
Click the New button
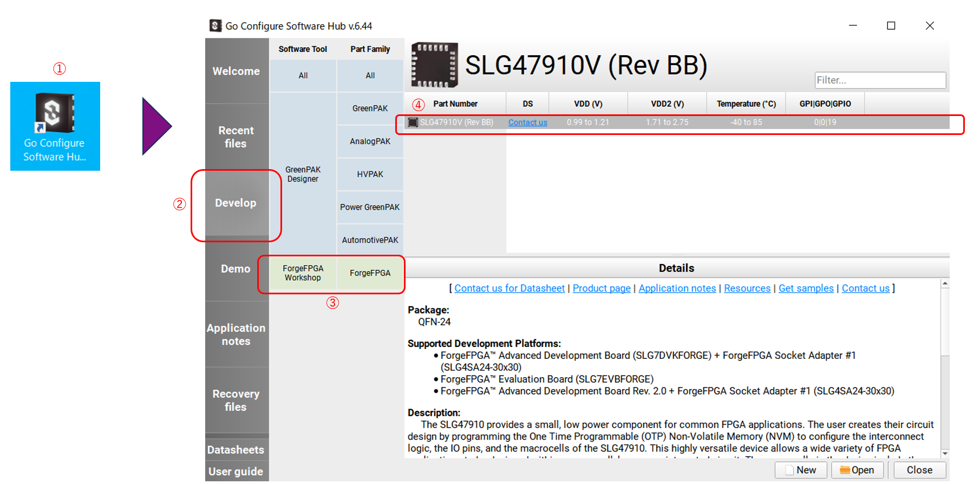click(801, 470)
